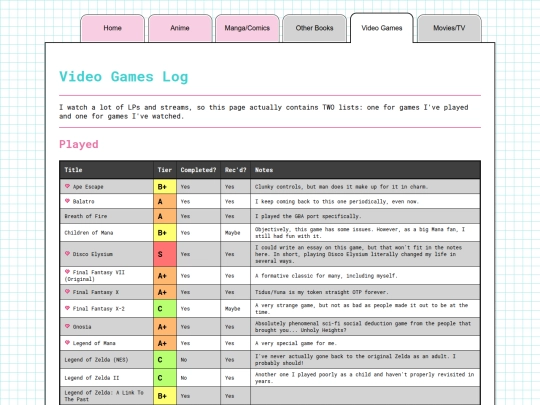540x405 pixels.
Task: Click the Disco Elysium title
Action: [x=93, y=254]
